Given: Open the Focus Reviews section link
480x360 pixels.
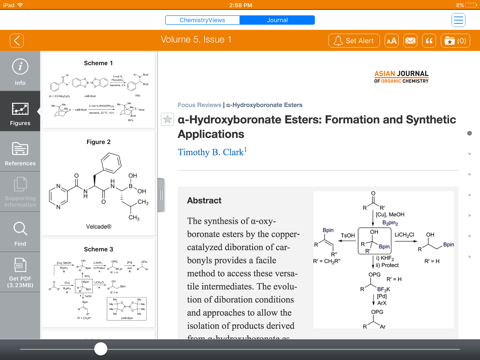Looking at the screenshot, I should (199, 105).
